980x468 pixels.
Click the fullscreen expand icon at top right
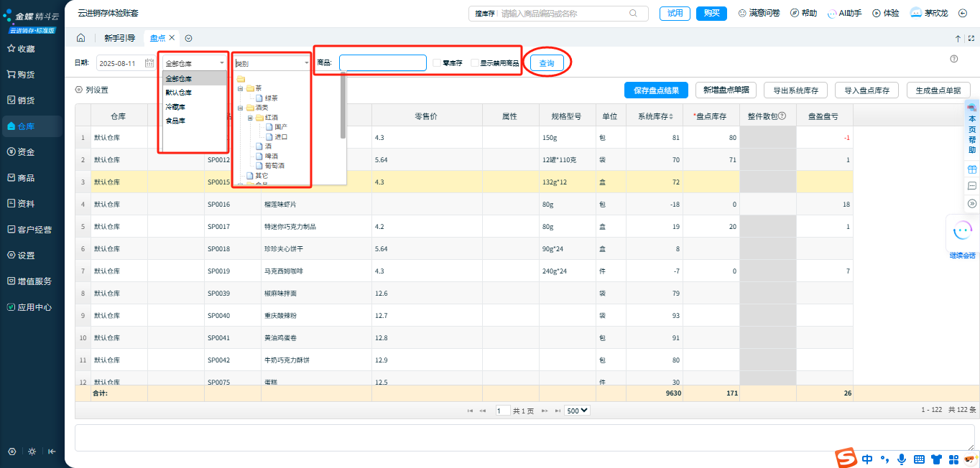pos(970,38)
